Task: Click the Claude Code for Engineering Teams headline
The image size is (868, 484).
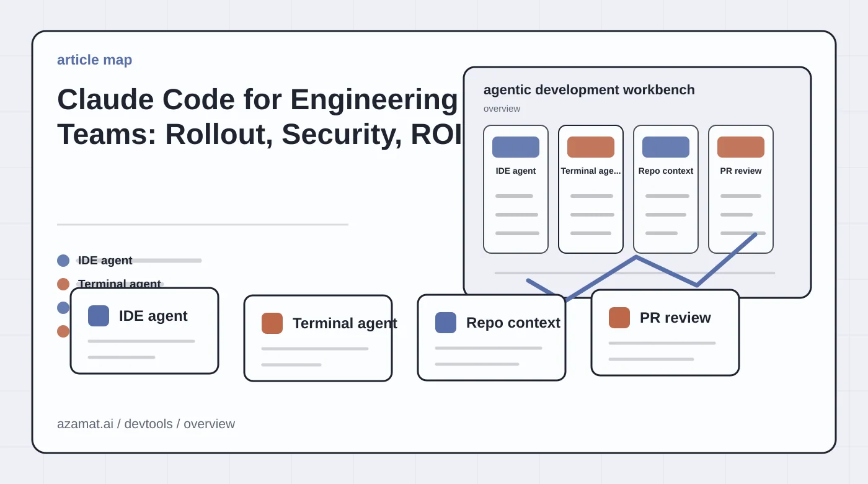Action: coord(260,117)
